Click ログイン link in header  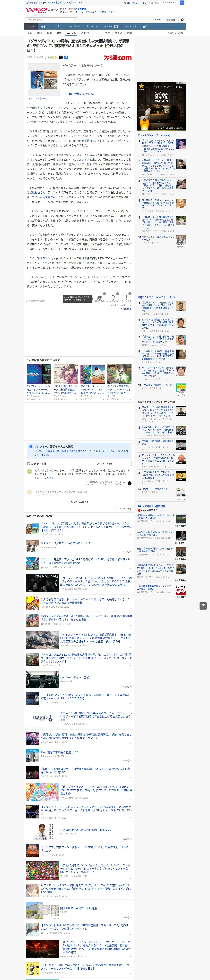tap(64, 12)
